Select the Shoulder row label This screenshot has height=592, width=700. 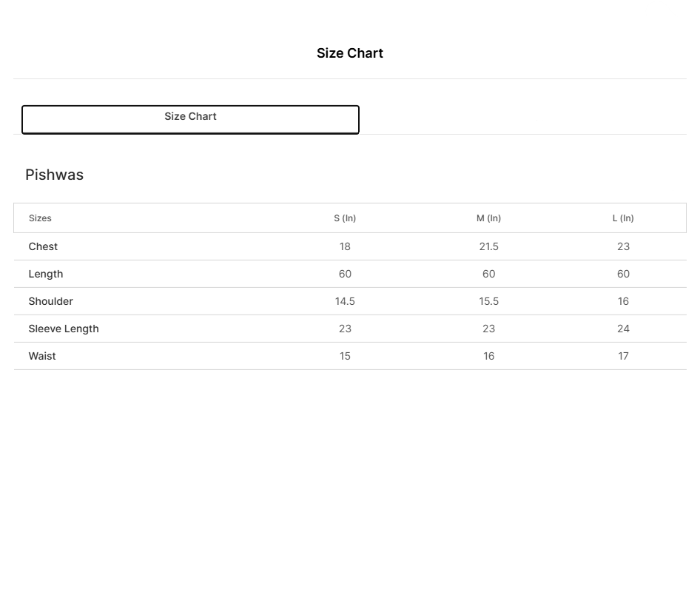[x=50, y=301]
